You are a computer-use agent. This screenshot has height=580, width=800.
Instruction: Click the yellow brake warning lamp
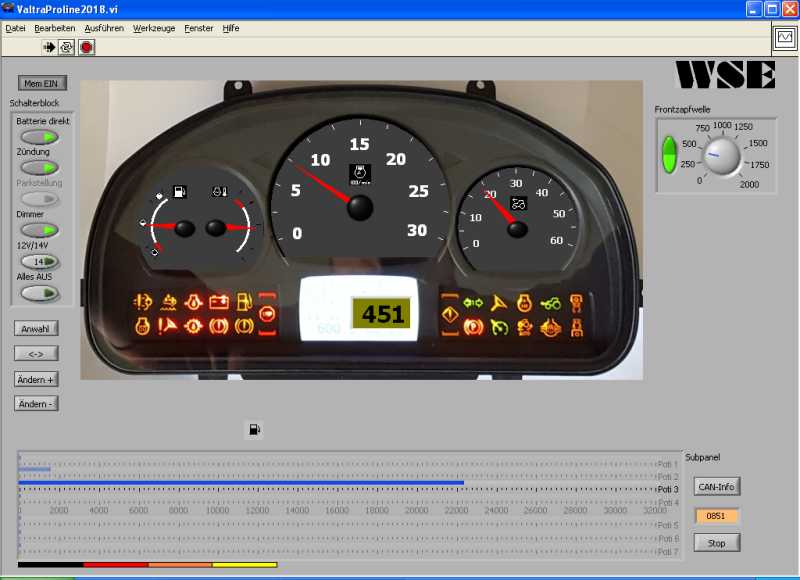[x=244, y=326]
